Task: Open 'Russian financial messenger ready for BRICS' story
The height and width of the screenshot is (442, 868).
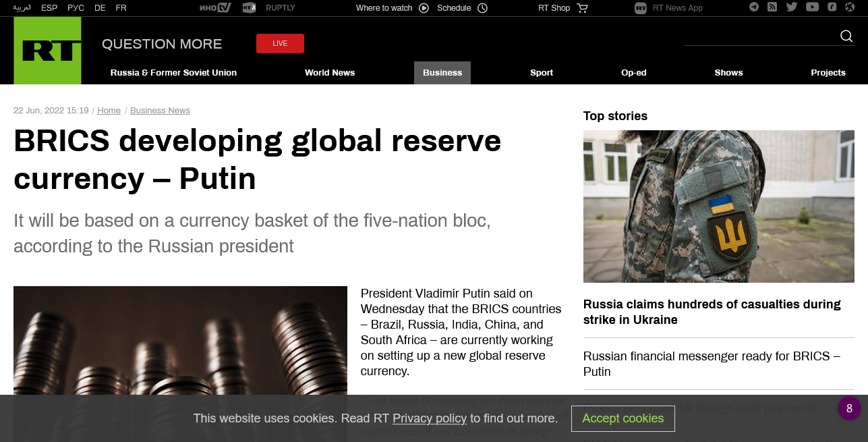Action: click(x=712, y=364)
